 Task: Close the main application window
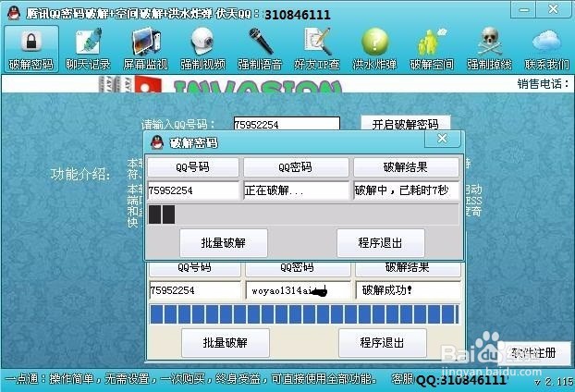click(x=553, y=9)
